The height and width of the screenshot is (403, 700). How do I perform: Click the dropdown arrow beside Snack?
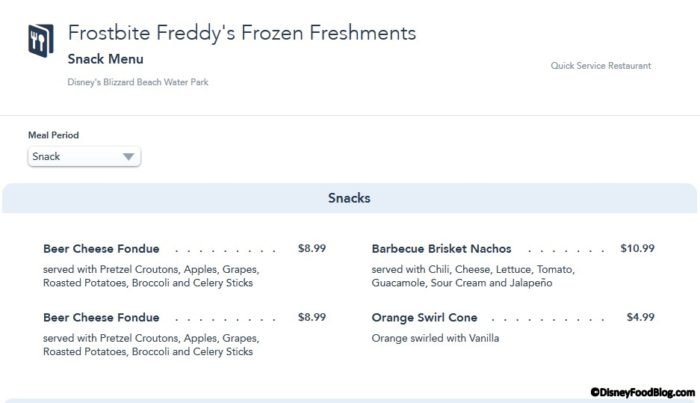pos(128,157)
